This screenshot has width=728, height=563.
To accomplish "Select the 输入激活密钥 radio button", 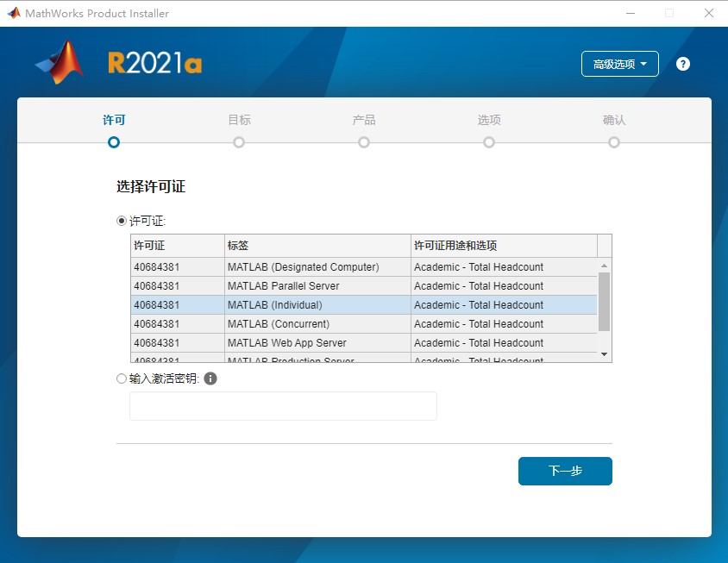I will coord(122,378).
